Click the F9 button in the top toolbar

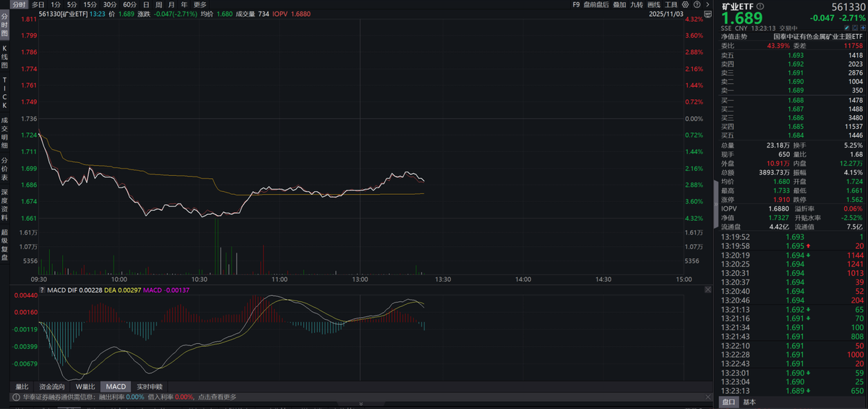coord(576,4)
